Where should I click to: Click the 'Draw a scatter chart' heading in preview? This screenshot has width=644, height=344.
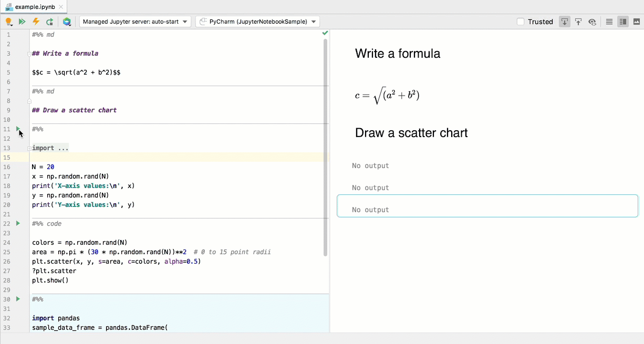(411, 133)
